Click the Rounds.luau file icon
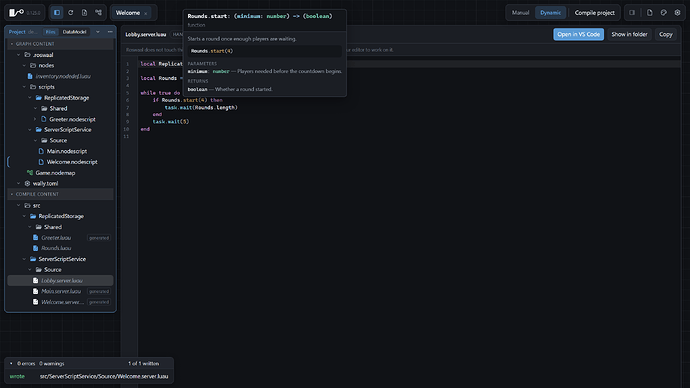690x388 pixels. (36, 248)
